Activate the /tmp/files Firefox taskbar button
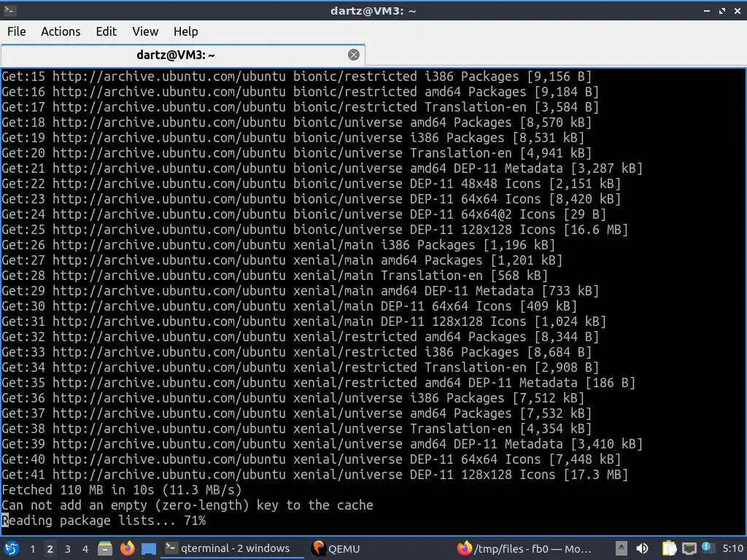 pyautogui.click(x=525, y=548)
